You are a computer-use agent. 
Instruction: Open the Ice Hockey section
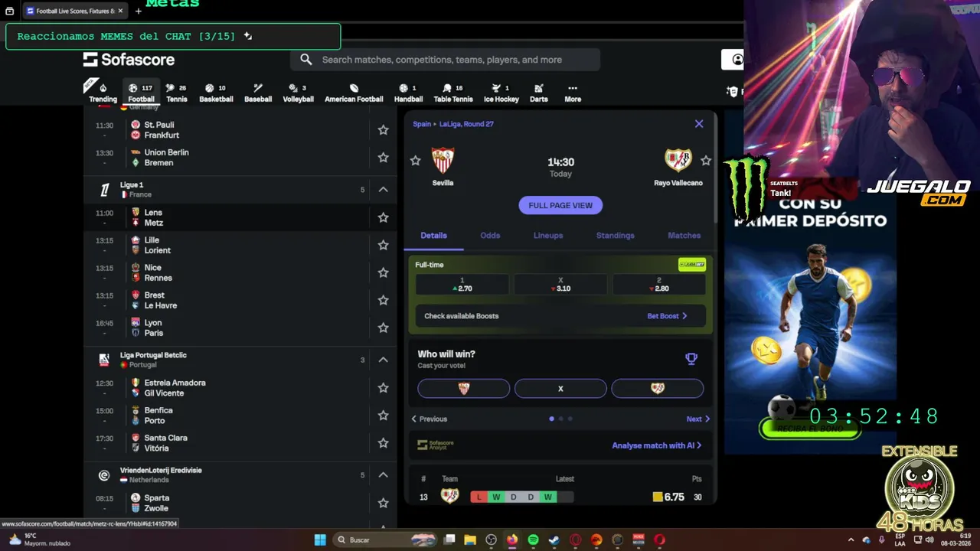(x=501, y=93)
